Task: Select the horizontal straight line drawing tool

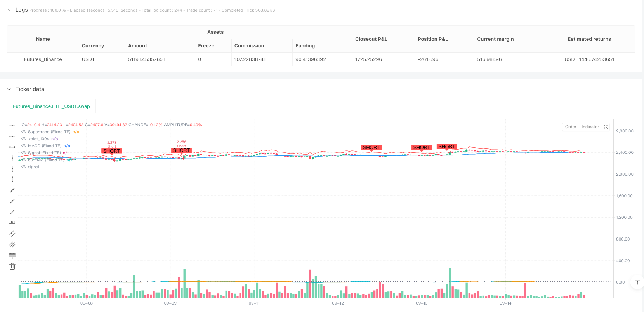Action: pos(12,125)
